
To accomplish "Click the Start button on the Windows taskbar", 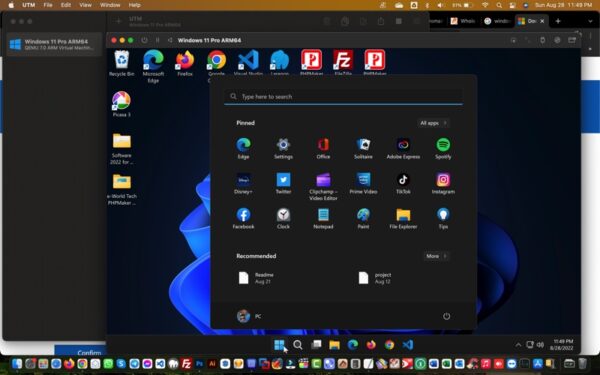I will pos(279,345).
